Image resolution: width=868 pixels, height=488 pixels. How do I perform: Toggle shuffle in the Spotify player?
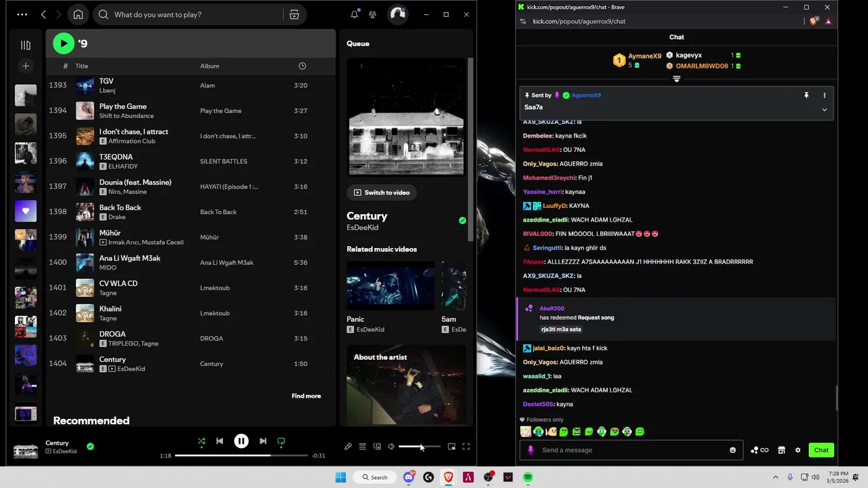coord(201,441)
